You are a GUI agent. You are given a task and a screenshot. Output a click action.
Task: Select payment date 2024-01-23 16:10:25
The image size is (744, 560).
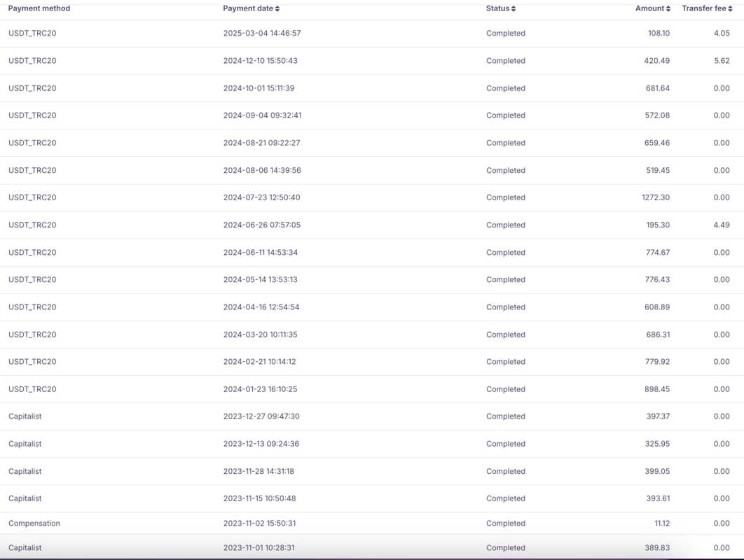[x=261, y=388]
